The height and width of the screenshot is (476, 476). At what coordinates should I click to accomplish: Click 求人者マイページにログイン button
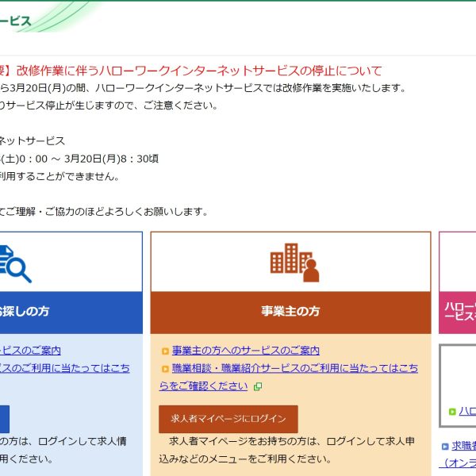(x=228, y=419)
